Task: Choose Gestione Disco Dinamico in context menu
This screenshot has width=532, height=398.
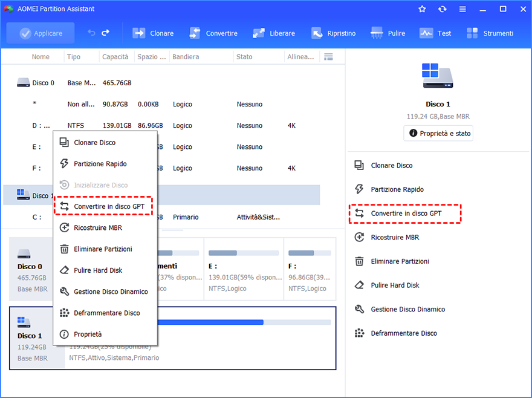Action: point(105,292)
